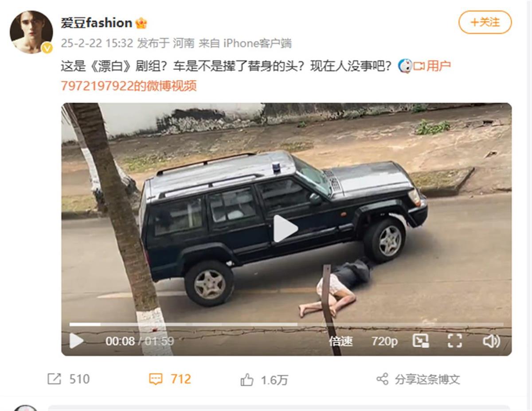
Task: Like the post with thumbs-up icon
Action: pos(247,380)
